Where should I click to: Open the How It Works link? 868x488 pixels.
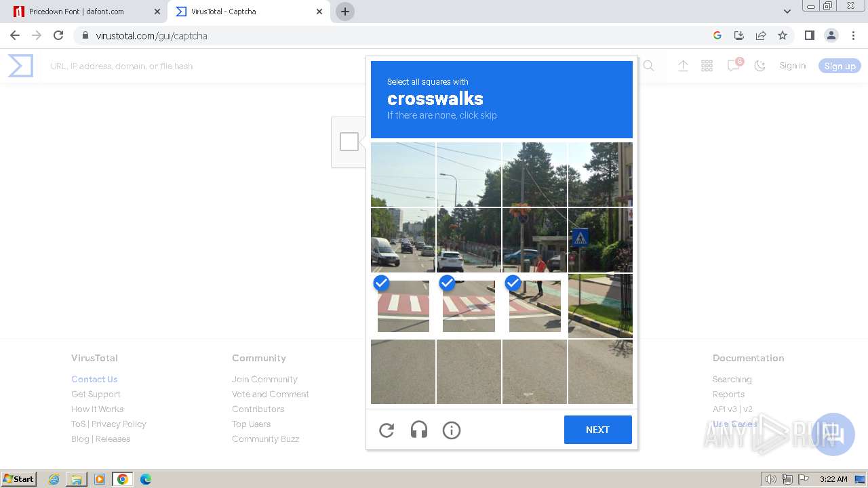point(98,409)
